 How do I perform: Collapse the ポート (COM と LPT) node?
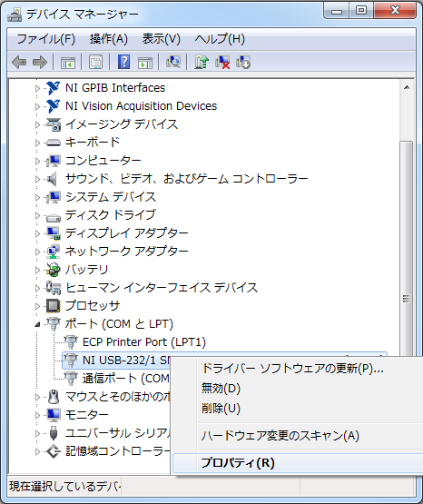[37, 324]
